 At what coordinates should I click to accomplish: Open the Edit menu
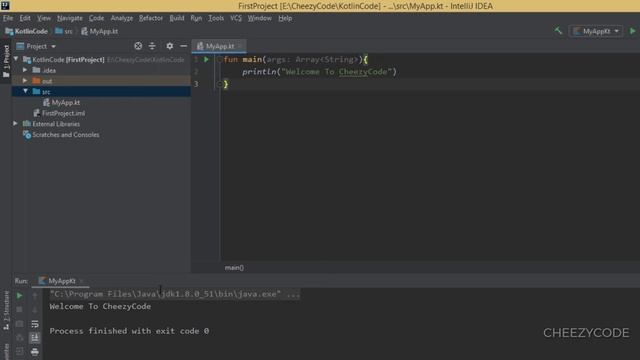(x=25, y=18)
